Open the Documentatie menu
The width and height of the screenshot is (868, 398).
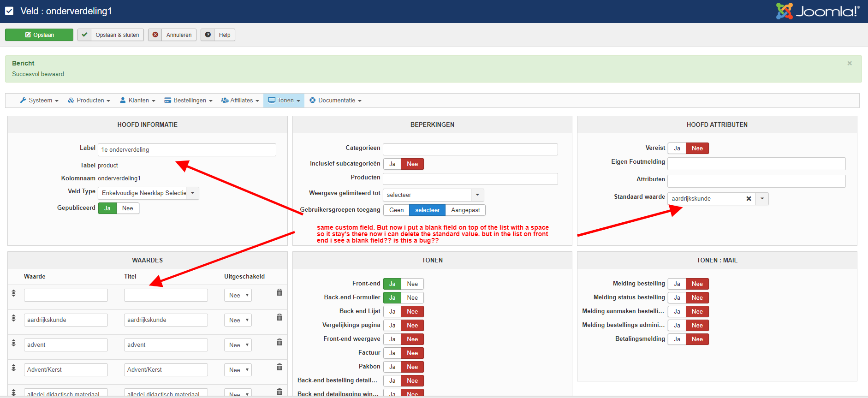click(335, 101)
